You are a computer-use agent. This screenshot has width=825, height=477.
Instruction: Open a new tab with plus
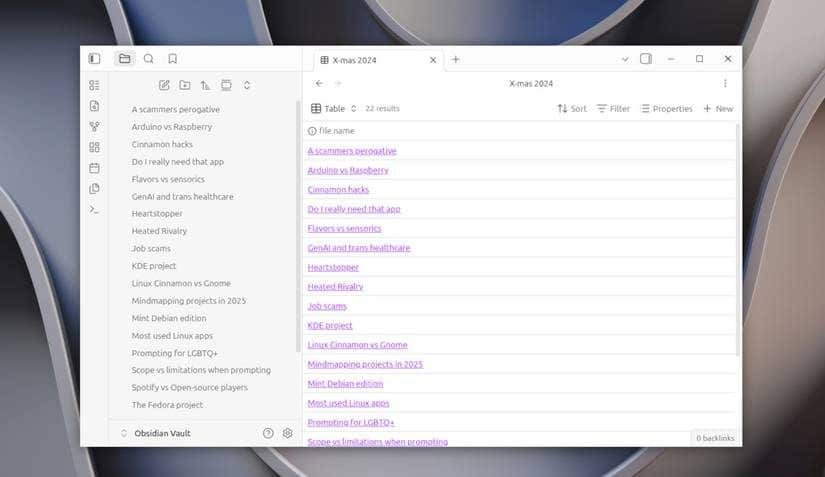coord(456,59)
